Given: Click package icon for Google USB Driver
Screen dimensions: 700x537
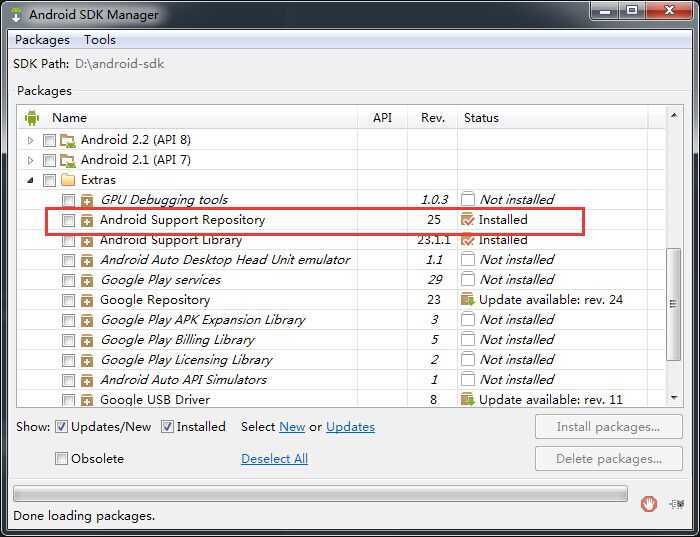Looking at the screenshot, I should [87, 400].
